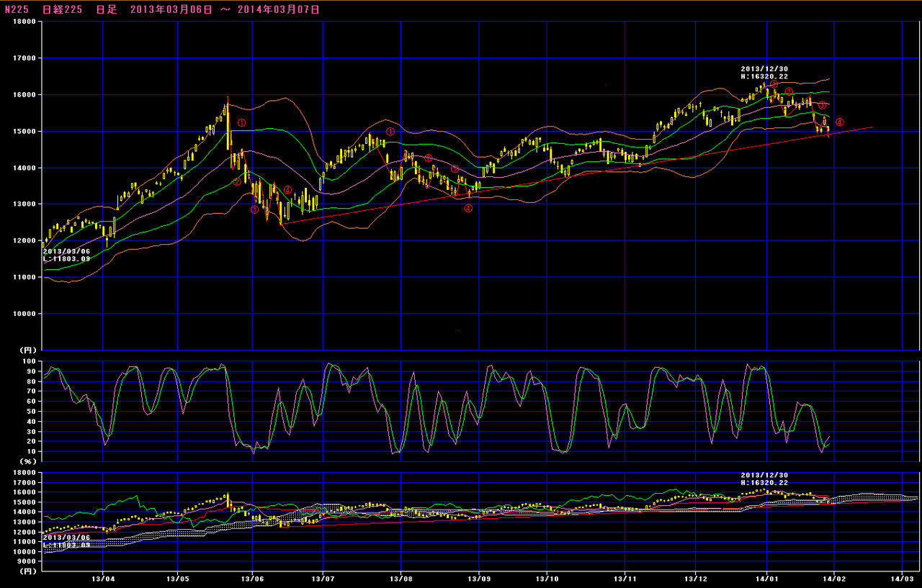Click the N225 ticker code in the title
The image size is (922, 588).
pos(17,9)
